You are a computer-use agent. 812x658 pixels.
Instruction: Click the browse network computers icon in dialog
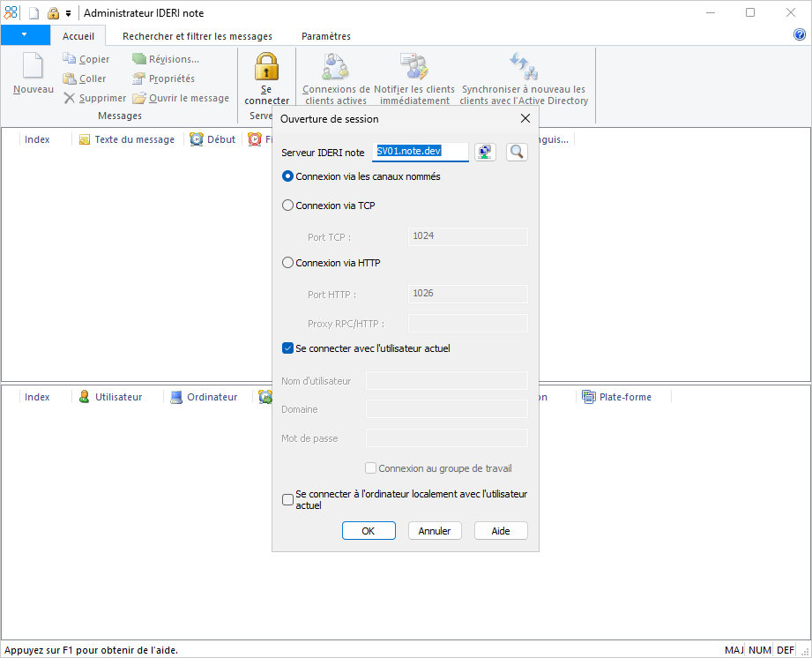coord(485,152)
